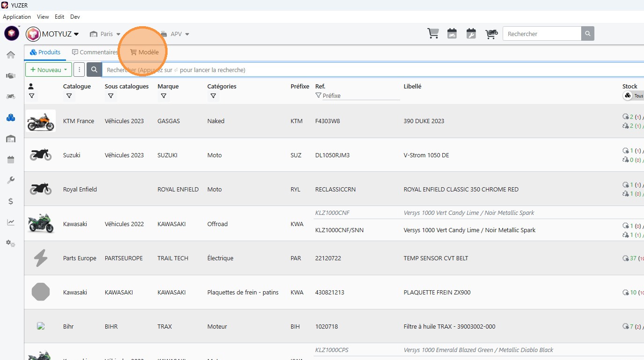Open the statistics chart icon in sidebar
Viewport: 644px width, 360px height.
coord(11,222)
